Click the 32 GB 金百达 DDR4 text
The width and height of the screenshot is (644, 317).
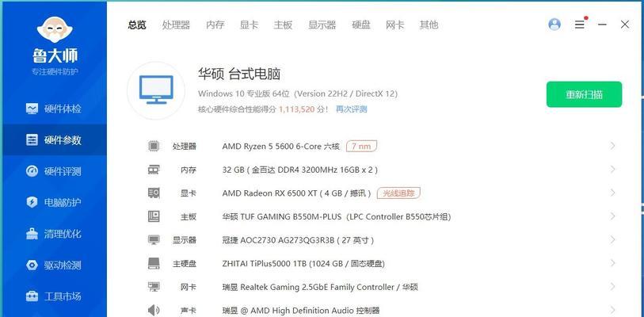(300, 170)
